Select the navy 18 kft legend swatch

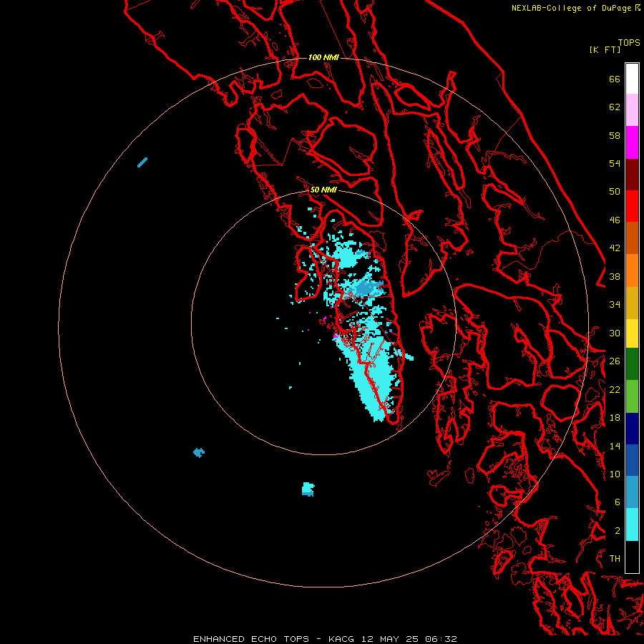coord(632,429)
